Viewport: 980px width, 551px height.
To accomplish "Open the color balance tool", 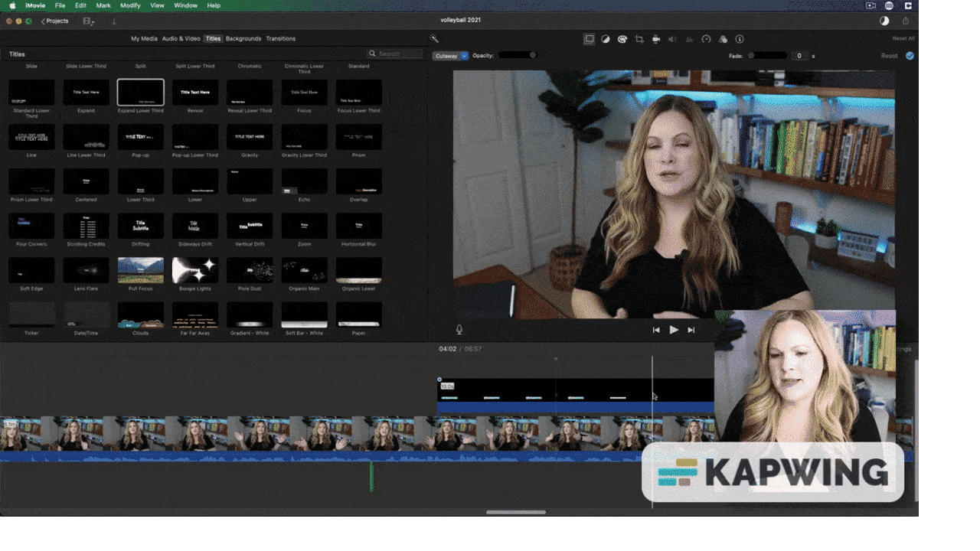I will 606,39.
